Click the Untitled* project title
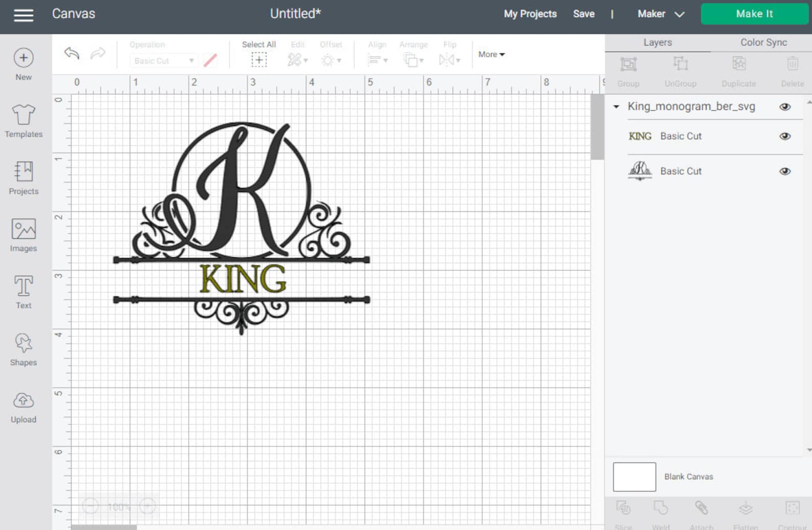This screenshot has height=530, width=812. 296,14
